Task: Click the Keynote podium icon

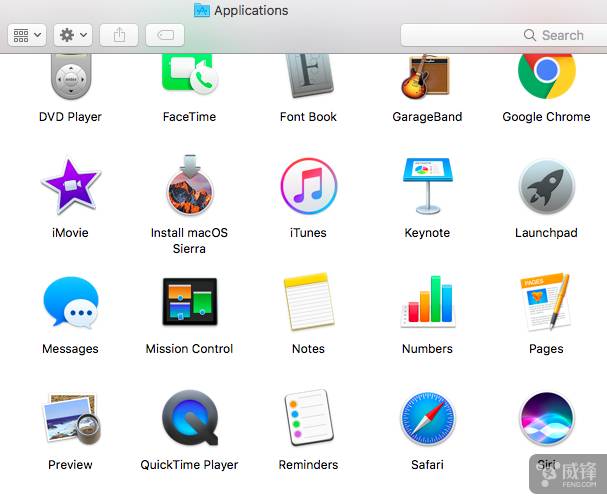Action: [427, 186]
